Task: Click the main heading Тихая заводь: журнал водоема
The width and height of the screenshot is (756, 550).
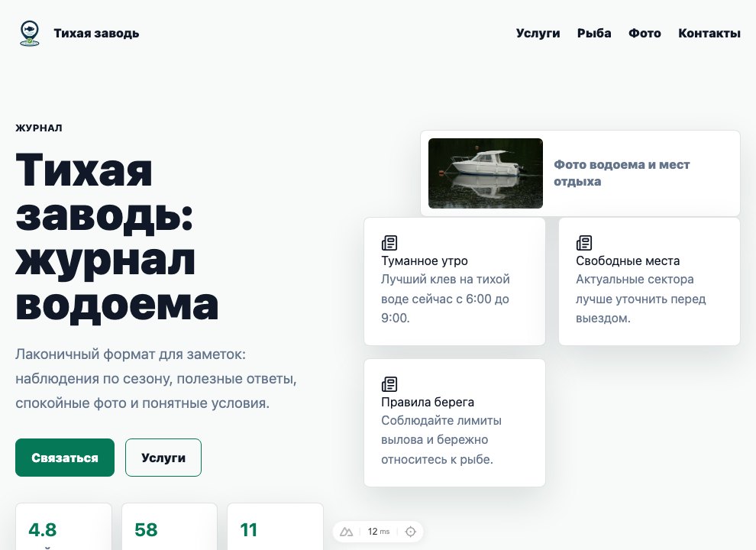Action: pos(117,236)
